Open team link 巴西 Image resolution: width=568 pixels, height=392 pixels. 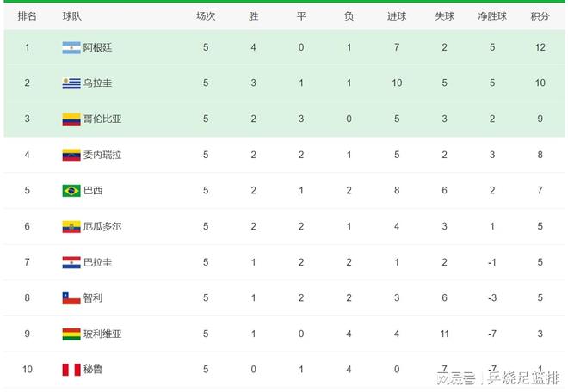click(x=92, y=191)
